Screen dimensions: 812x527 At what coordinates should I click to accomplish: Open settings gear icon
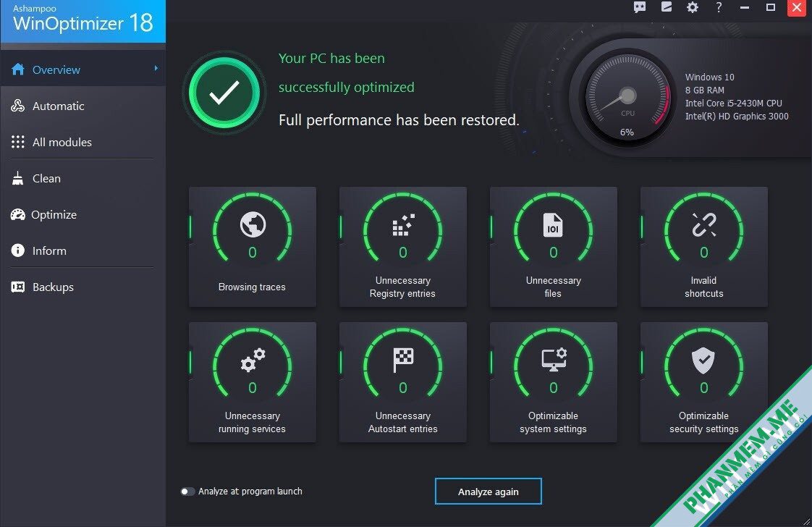tap(693, 7)
